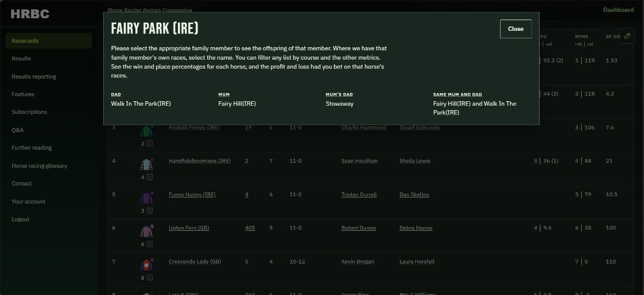Go to Racecards in sidebar

tap(48, 41)
